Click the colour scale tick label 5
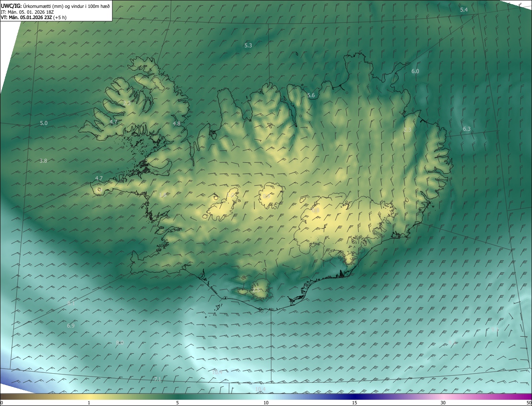532x406 pixels. pos(177,403)
